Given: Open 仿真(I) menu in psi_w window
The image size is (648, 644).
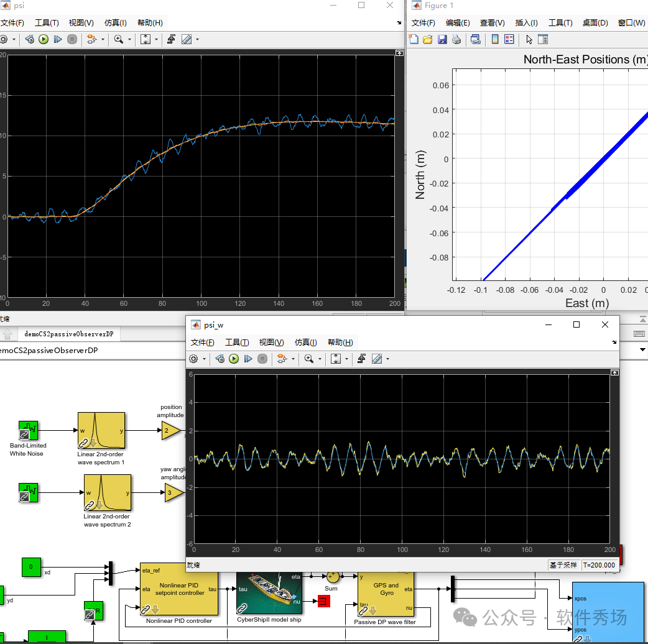Looking at the screenshot, I should (305, 343).
